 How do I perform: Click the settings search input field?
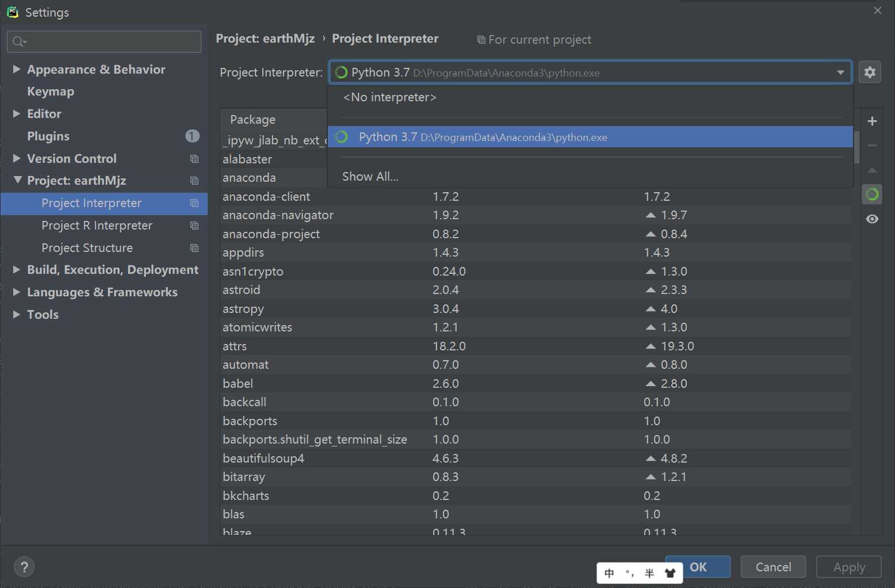104,41
